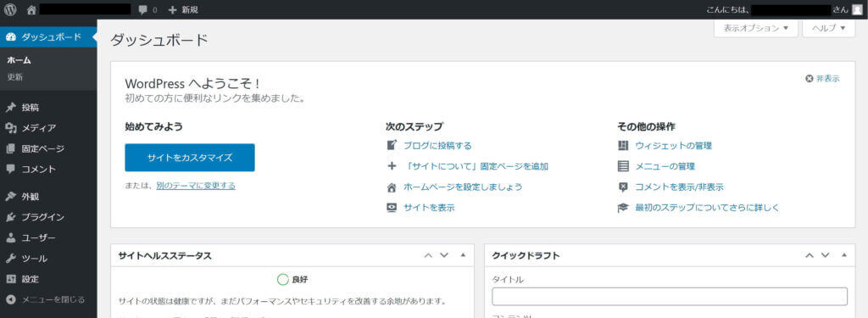Click monitor icon beside サイトを表示
This screenshot has height=318, width=868.
(392, 208)
